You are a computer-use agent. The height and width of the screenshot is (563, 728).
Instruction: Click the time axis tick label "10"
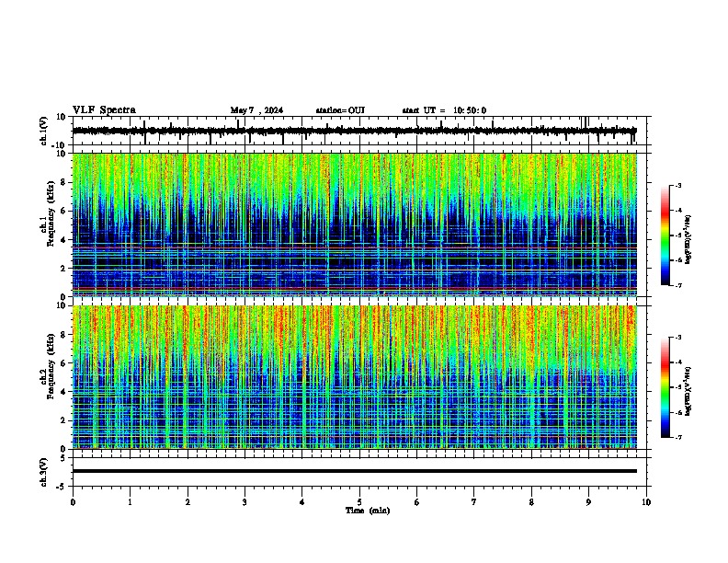[x=646, y=502]
